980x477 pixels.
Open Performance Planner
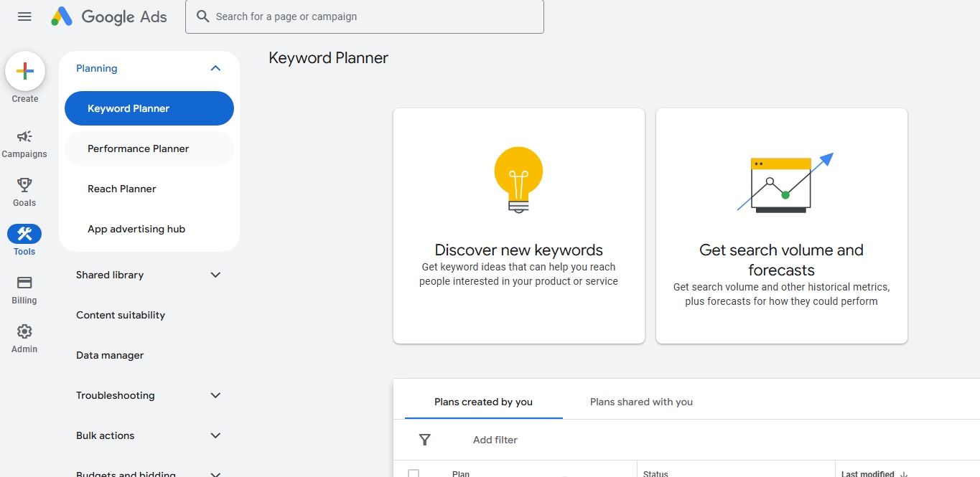click(x=149, y=148)
